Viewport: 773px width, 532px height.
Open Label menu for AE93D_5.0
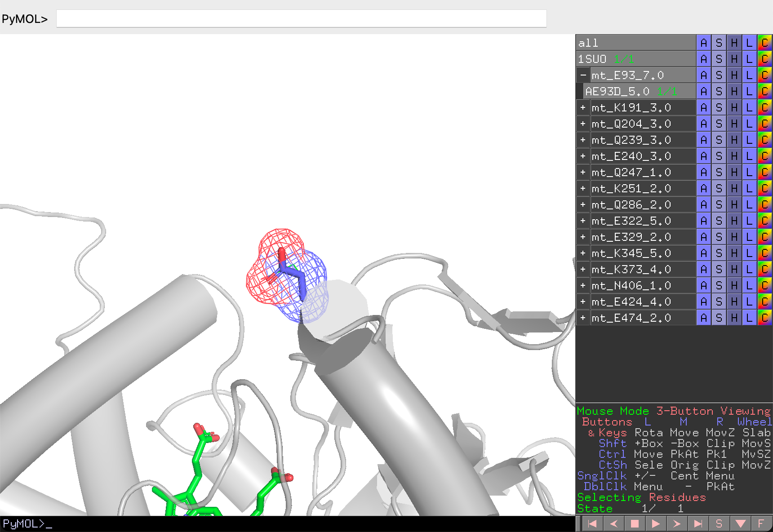(x=749, y=91)
